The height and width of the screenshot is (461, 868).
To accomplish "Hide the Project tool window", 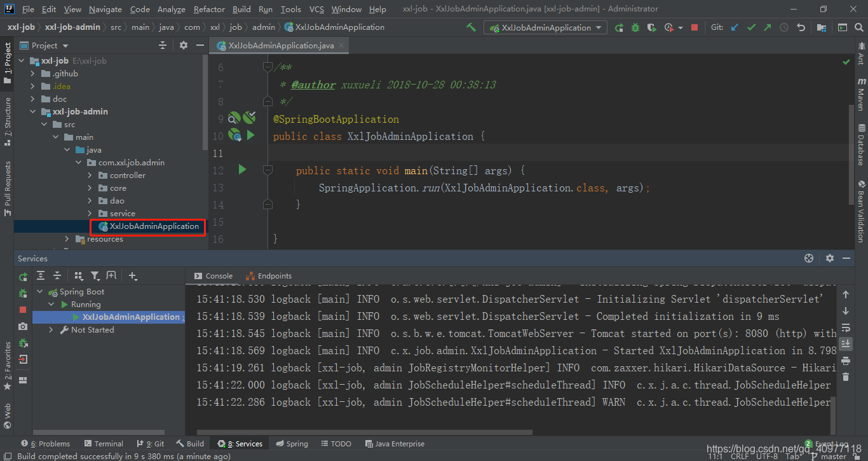I will coord(200,45).
